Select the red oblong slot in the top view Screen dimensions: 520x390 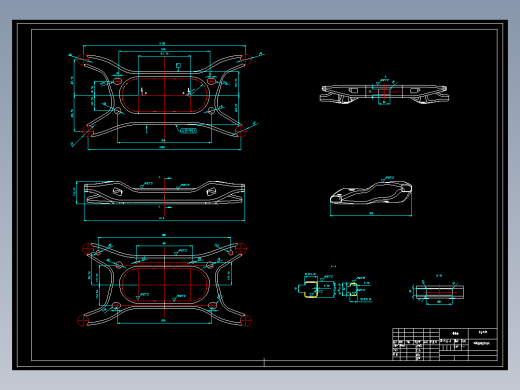tap(164, 95)
